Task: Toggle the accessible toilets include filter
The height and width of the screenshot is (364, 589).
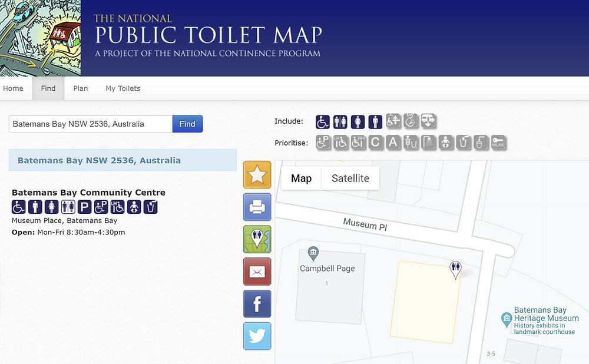Action: [x=322, y=122]
